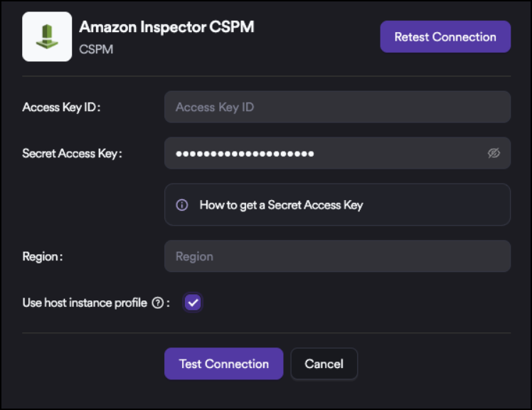Cancel the connection dialog
This screenshot has width=532, height=410.
(324, 364)
